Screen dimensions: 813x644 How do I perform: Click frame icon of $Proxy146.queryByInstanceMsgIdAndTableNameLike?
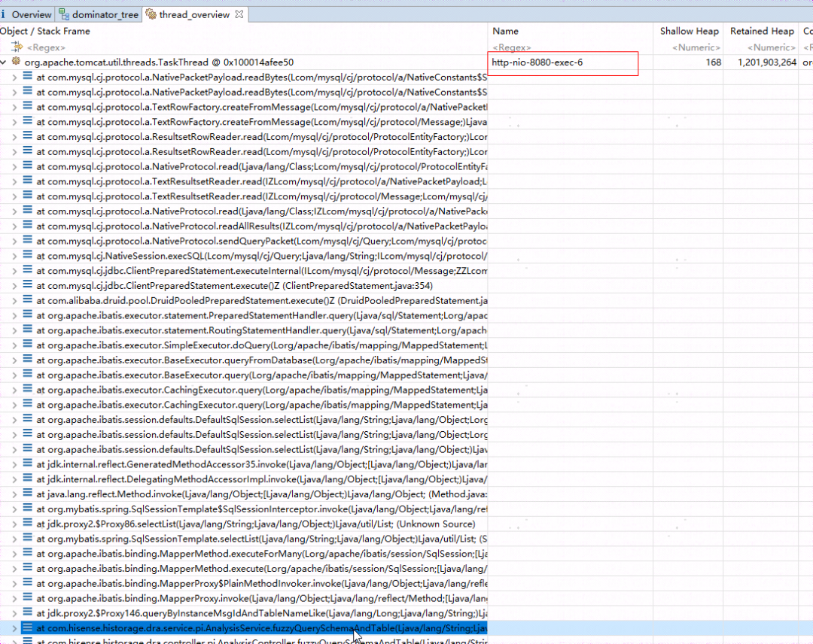(28, 612)
